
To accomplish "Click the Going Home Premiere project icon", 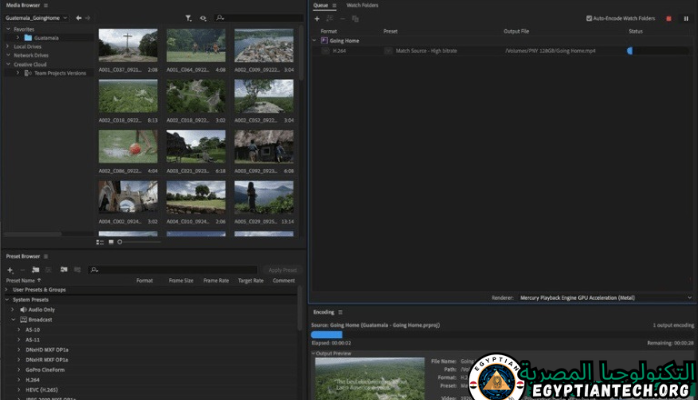I will point(324,40).
